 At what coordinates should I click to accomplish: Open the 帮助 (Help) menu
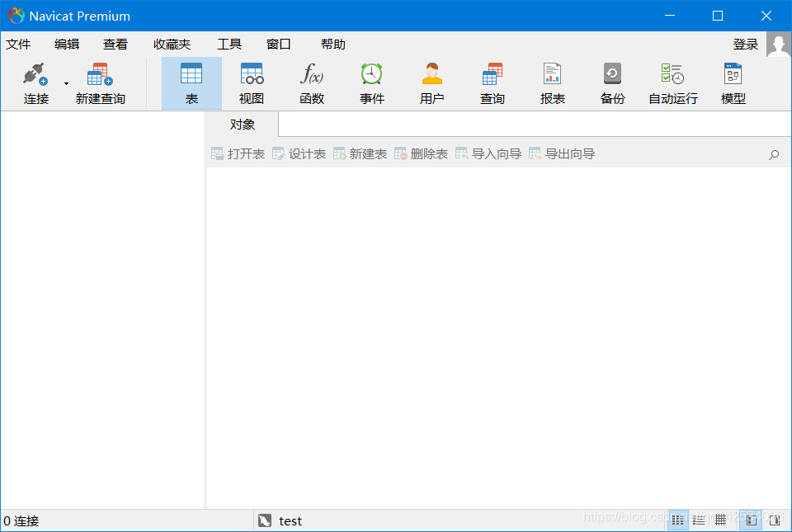pos(332,45)
